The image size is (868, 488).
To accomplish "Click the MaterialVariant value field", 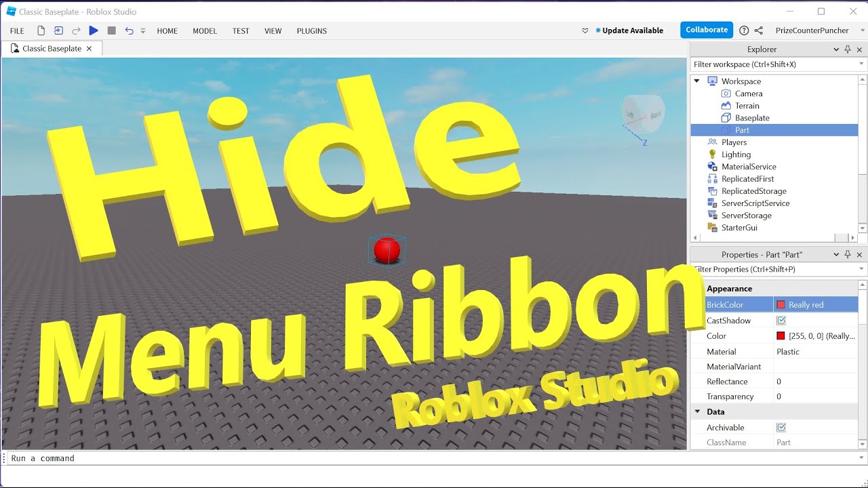I will 816,367.
